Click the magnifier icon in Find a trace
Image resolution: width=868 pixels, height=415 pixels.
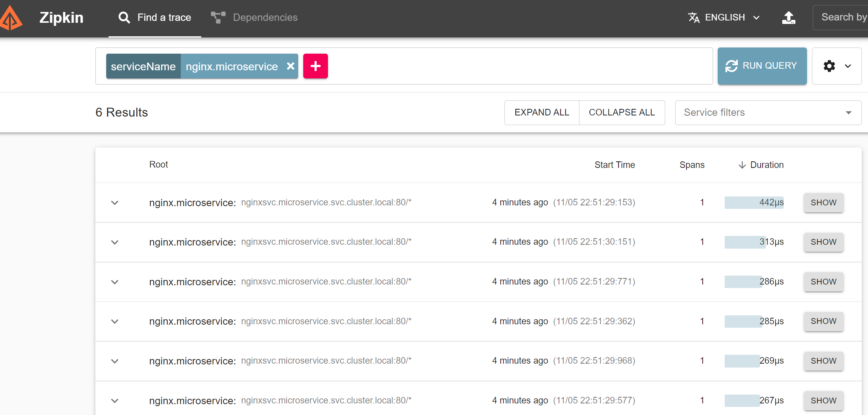[124, 18]
